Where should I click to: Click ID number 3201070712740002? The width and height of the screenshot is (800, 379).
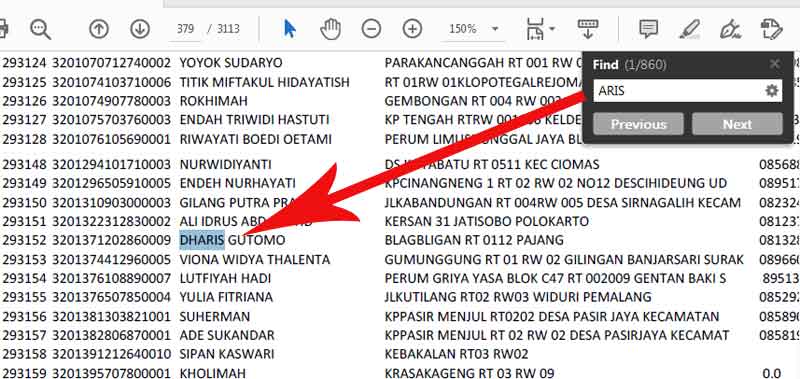[x=111, y=63]
